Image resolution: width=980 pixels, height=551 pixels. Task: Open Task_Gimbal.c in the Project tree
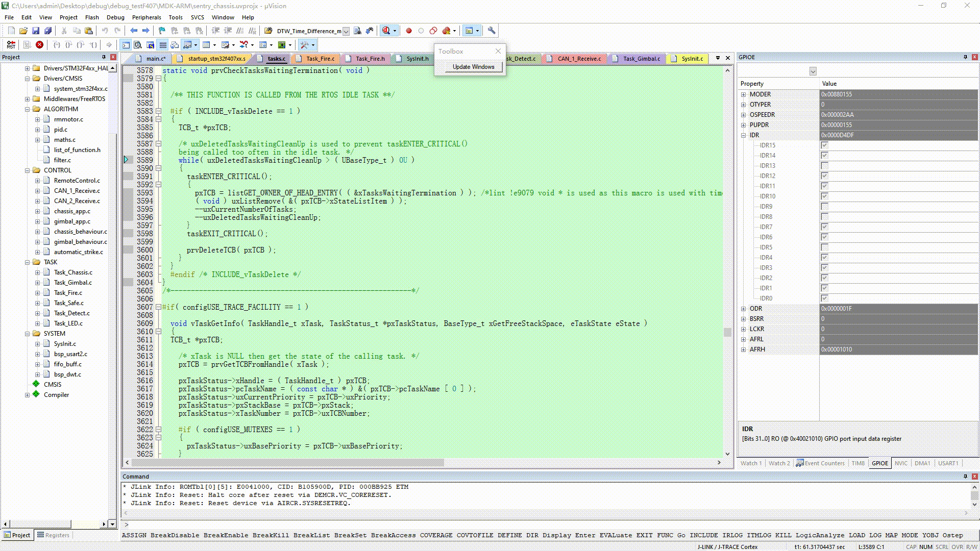(x=73, y=283)
